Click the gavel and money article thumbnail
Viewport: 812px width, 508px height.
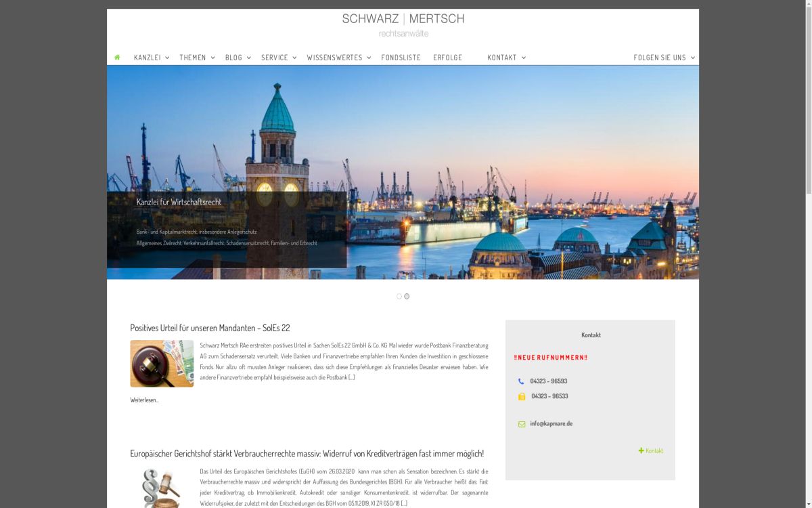tap(161, 363)
